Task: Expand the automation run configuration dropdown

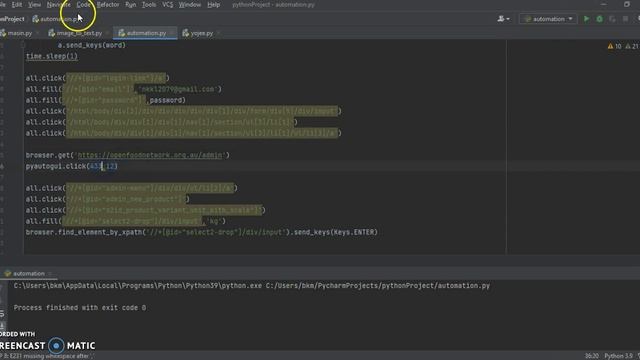Action: [548, 19]
